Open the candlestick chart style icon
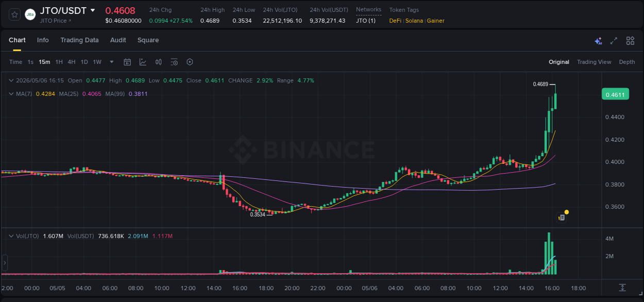This screenshot has width=644, height=302. [159, 62]
